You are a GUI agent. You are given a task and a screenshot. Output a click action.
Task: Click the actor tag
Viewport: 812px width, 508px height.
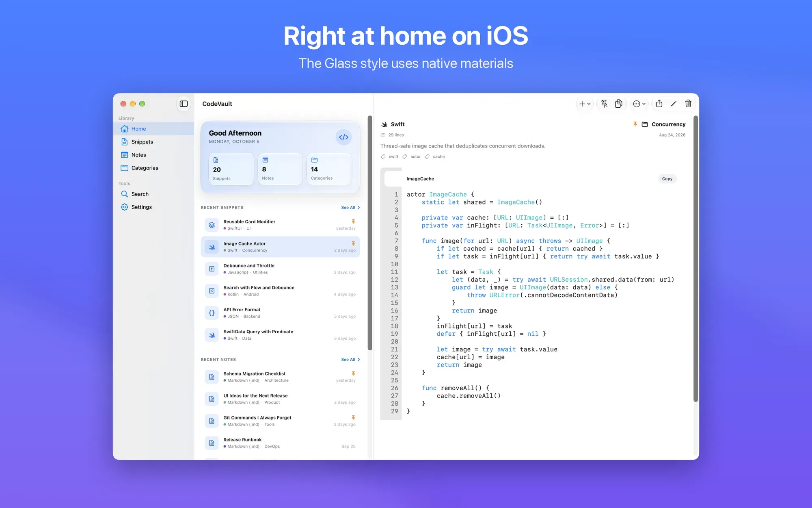412,156
